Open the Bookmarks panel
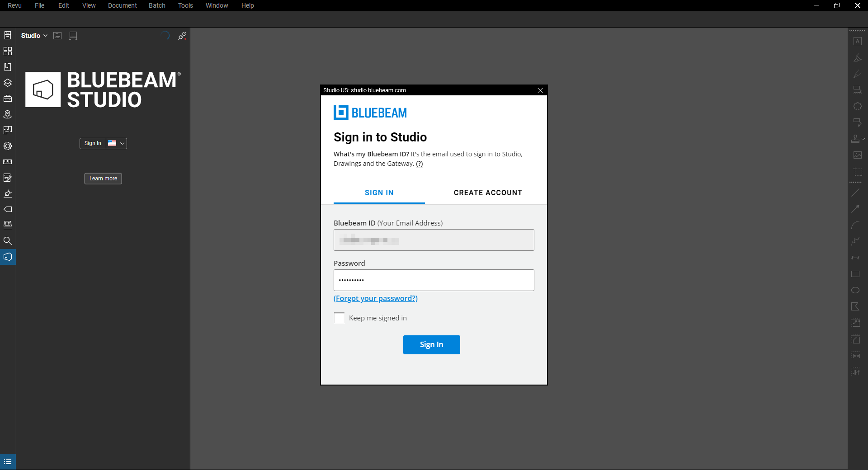Image resolution: width=868 pixels, height=470 pixels. pos(8,67)
